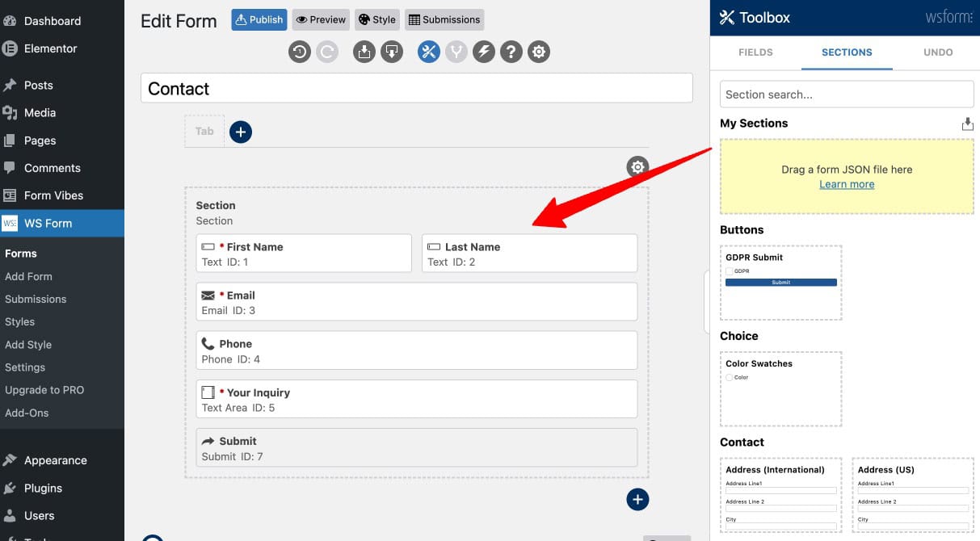Click the conditional logic branch icon
Screen dimensions: 980x541
[x=456, y=52]
